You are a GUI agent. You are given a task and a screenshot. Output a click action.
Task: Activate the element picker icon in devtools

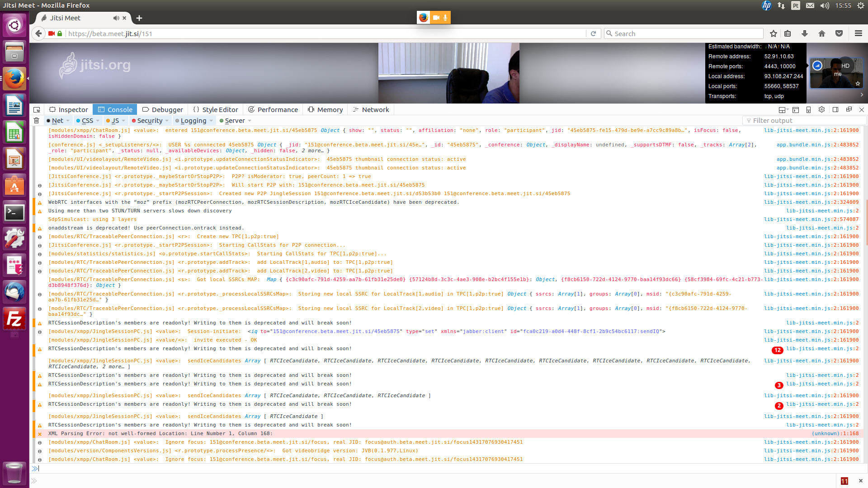(37, 110)
